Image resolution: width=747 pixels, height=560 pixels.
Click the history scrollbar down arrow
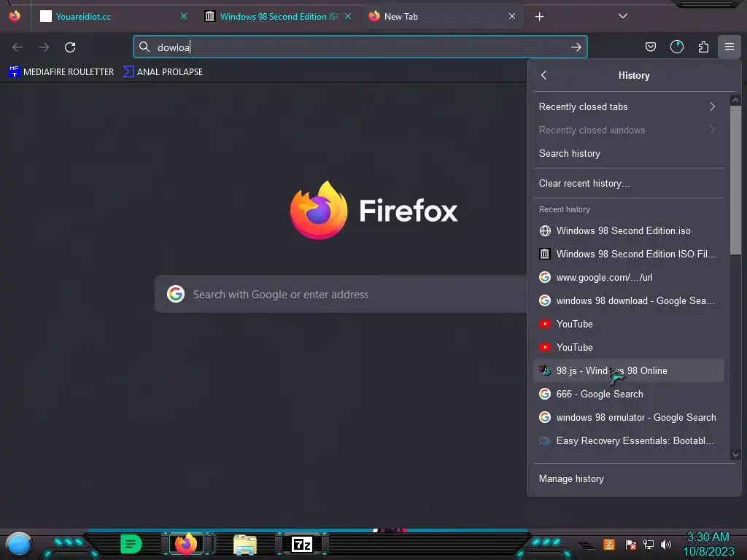point(735,455)
